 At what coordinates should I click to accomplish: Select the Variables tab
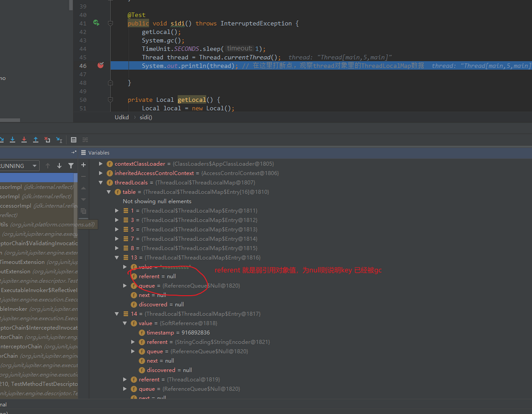95,153
